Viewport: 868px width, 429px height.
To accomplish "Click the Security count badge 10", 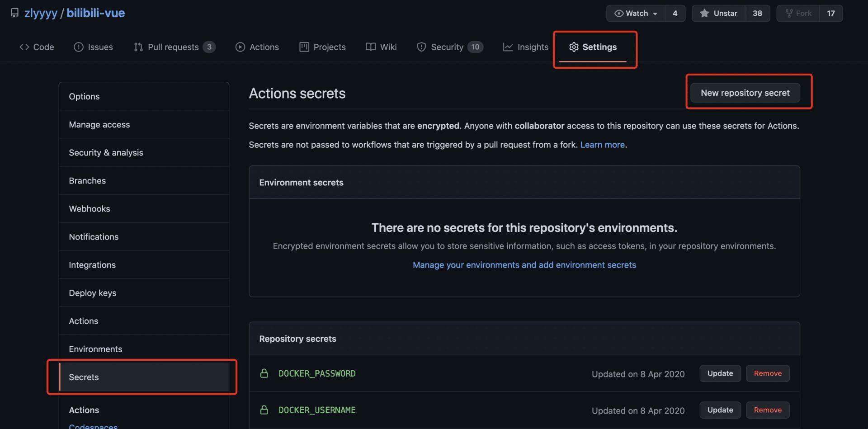I will tap(475, 47).
